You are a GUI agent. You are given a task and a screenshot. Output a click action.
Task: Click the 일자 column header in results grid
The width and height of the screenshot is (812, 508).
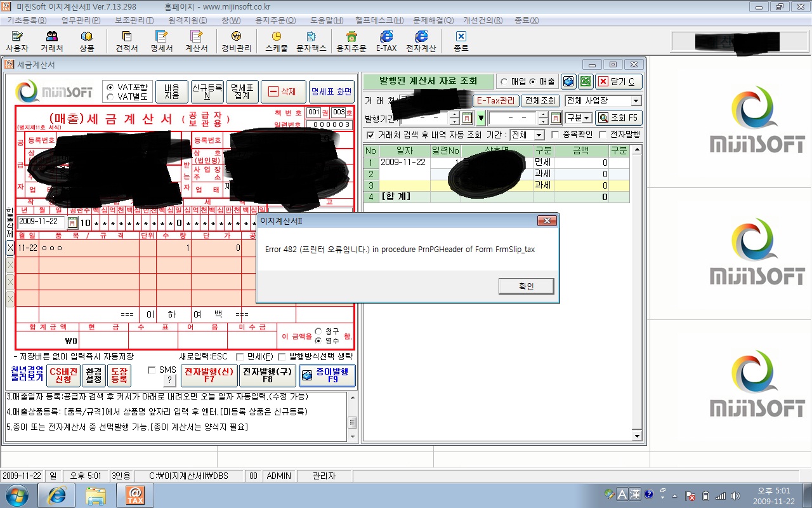click(404, 150)
